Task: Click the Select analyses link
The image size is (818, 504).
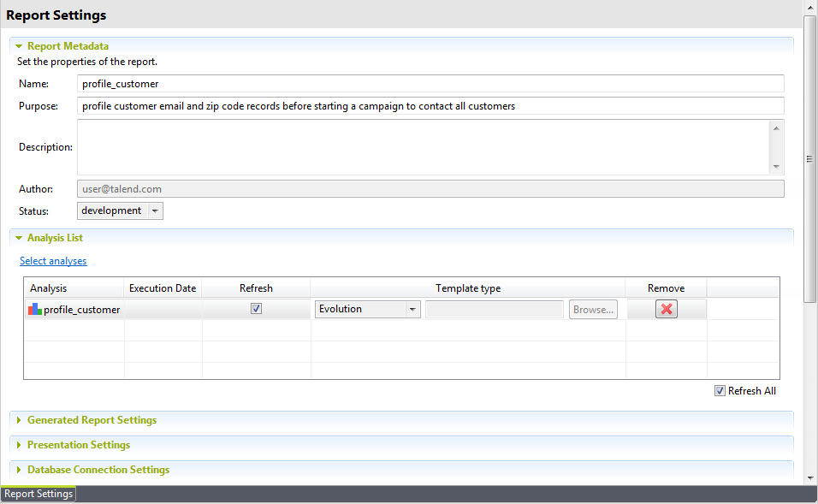Action: tap(53, 261)
